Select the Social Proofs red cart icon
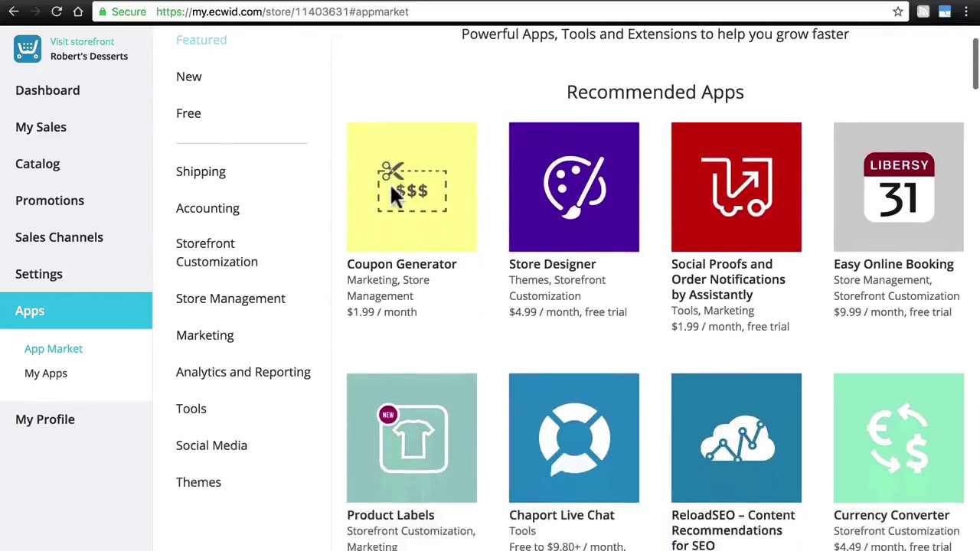The image size is (980, 551). pos(736,187)
